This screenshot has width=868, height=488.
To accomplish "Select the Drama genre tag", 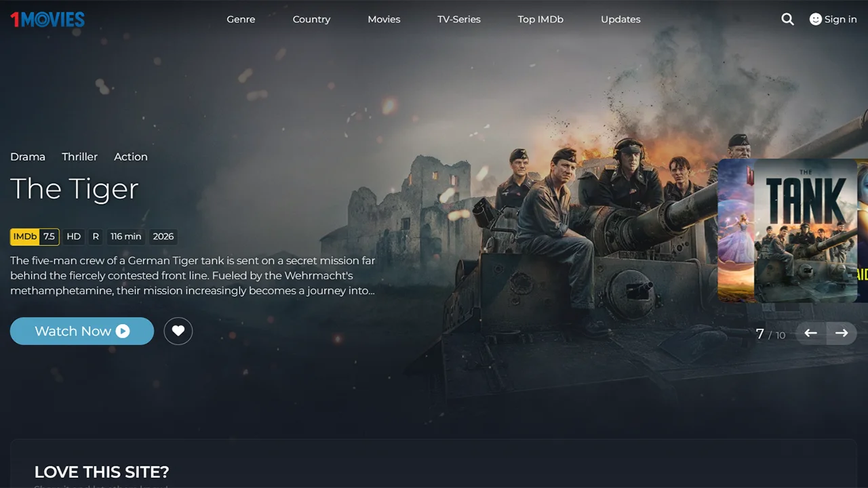I will [x=28, y=157].
